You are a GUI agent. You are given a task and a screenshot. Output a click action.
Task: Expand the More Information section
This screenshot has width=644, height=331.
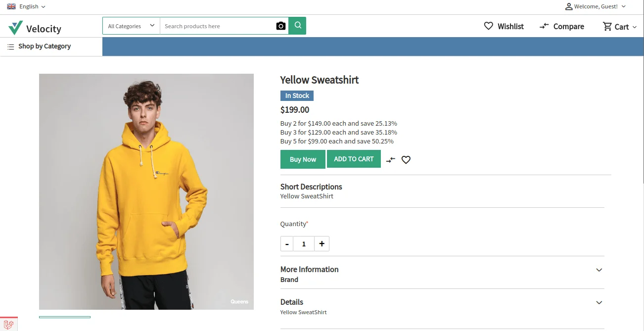(599, 270)
